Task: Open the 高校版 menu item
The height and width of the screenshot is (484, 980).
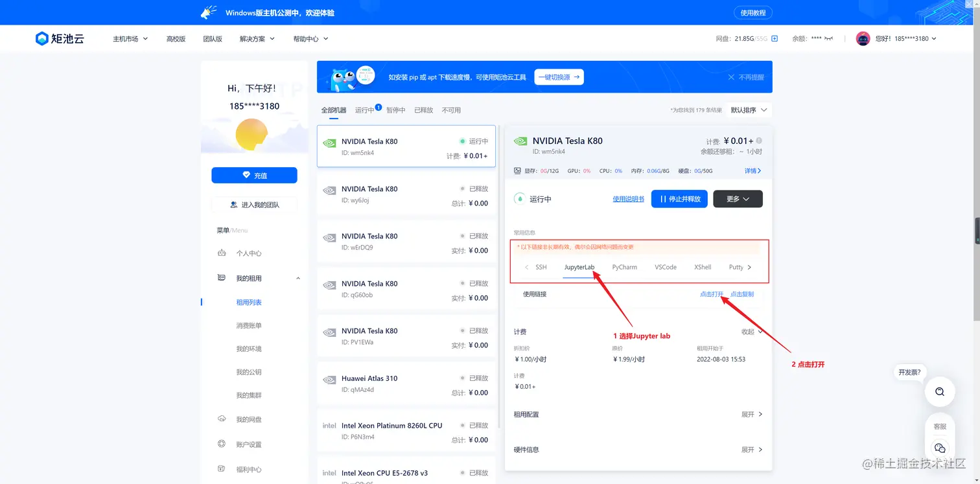Action: coord(176,39)
